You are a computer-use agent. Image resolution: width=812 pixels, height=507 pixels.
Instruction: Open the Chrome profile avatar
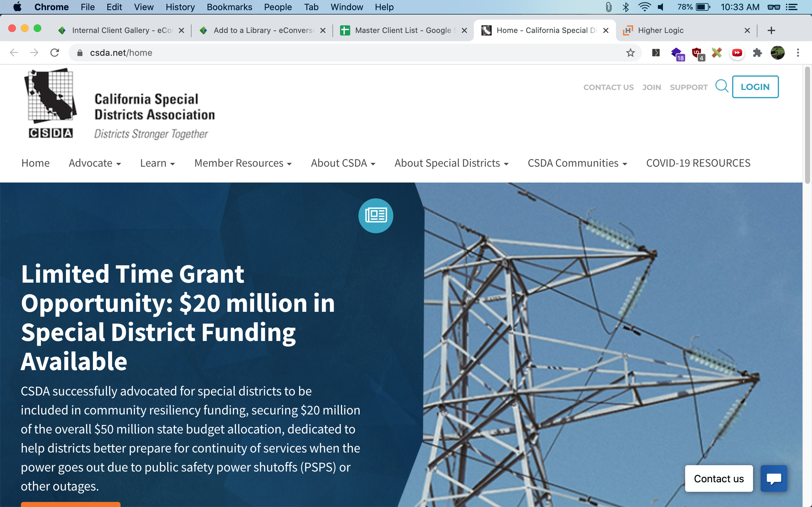777,53
